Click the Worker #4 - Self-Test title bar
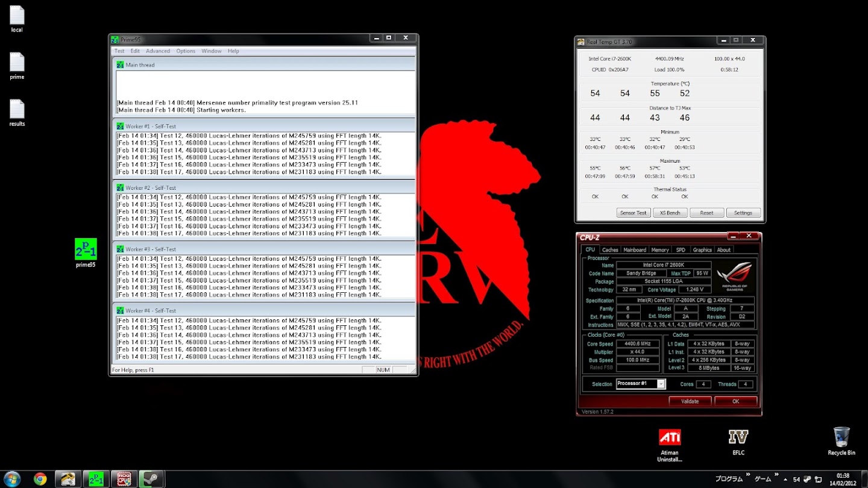Viewport: 868px width, 488px height. coord(264,310)
